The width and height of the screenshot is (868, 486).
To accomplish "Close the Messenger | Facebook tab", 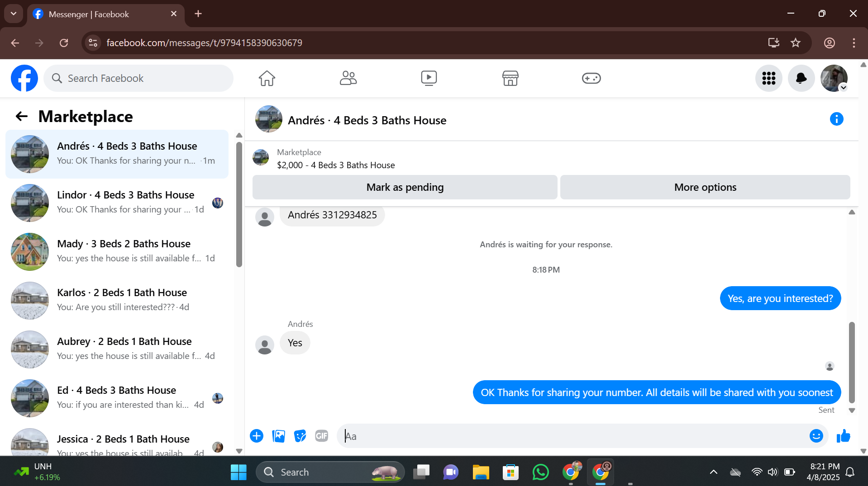I will 174,14.
